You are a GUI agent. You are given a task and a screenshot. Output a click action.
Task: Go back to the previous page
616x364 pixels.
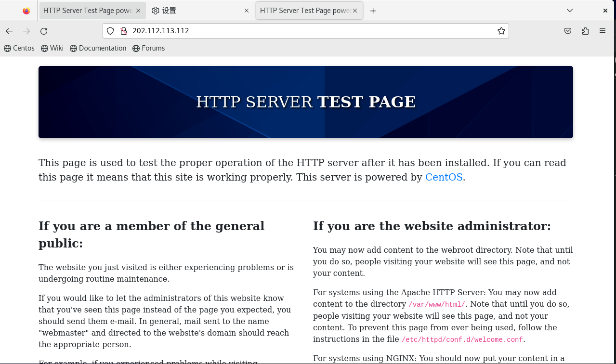pyautogui.click(x=9, y=31)
